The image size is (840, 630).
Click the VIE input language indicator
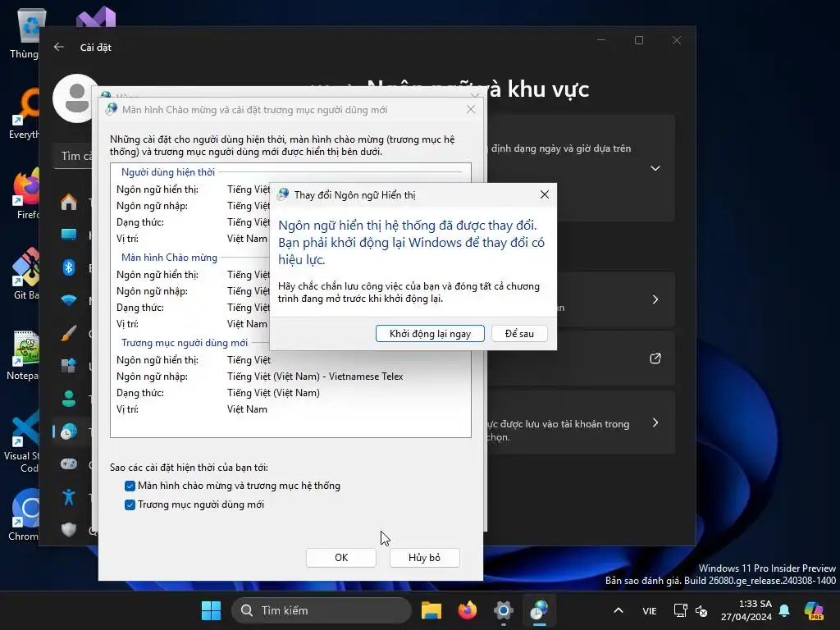pos(650,610)
